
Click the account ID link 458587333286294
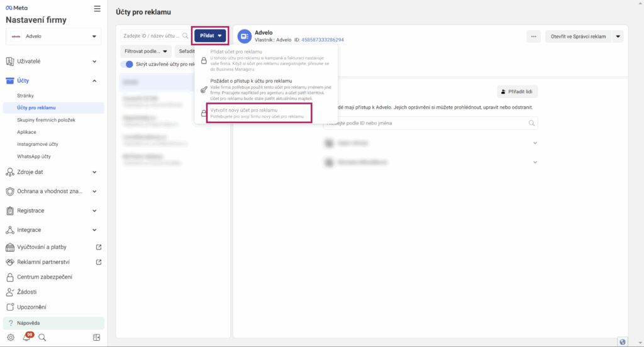tap(323, 40)
